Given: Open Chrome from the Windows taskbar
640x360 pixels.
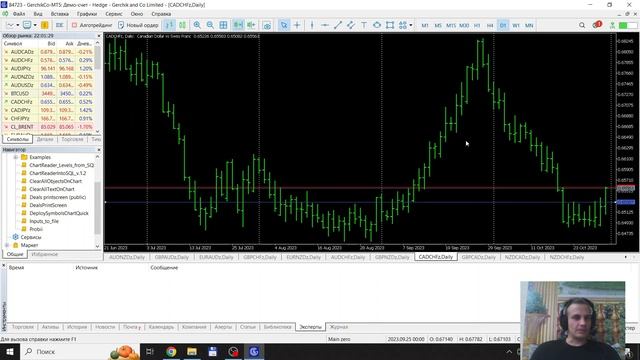Looking at the screenshot, I should [171, 351].
